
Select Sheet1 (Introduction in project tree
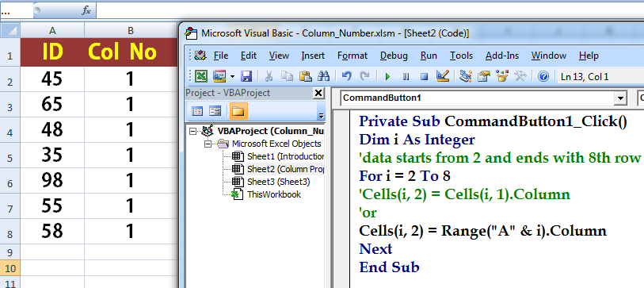pyautogui.click(x=285, y=157)
